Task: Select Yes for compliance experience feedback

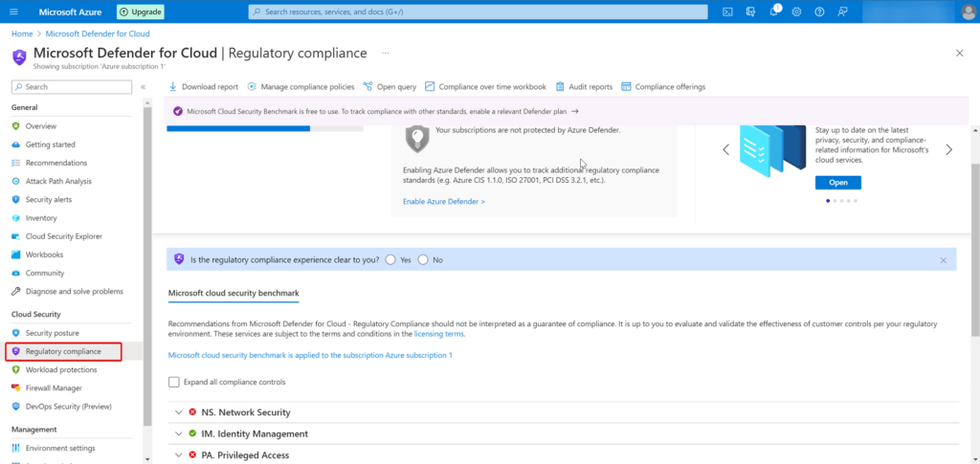Action: [391, 260]
